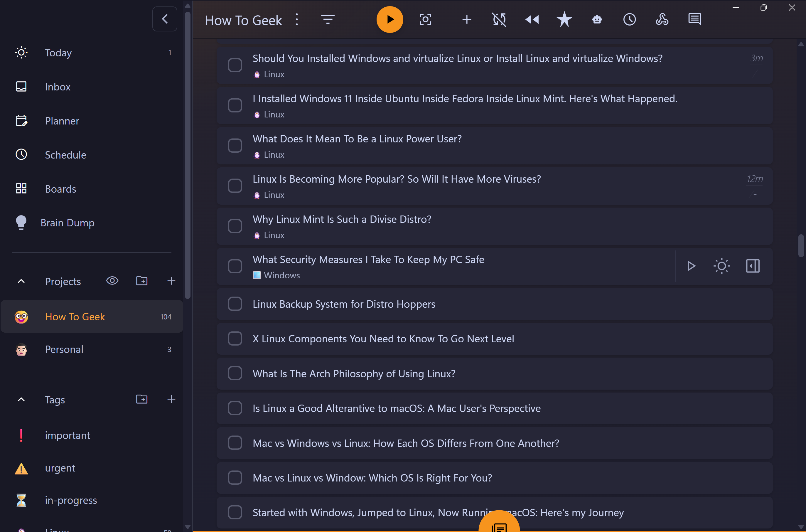Open the important tag
Viewport: 806px width, 532px height.
(92, 435)
